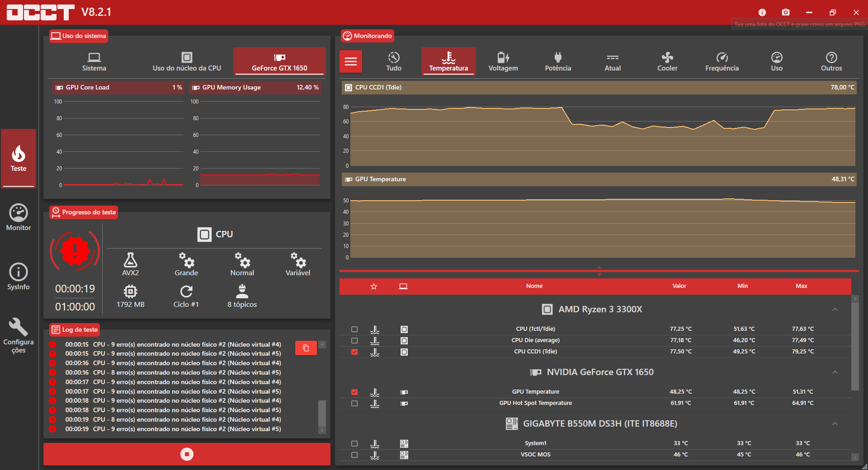This screenshot has width=868, height=470.
Task: Open the red hamburger menu button
Action: coord(351,61)
